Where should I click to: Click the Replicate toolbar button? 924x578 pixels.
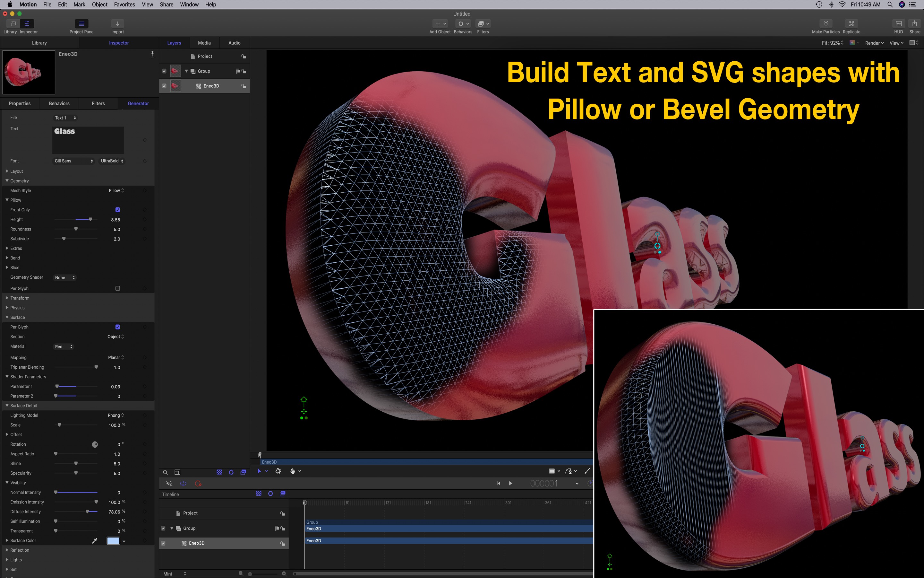pyautogui.click(x=851, y=24)
